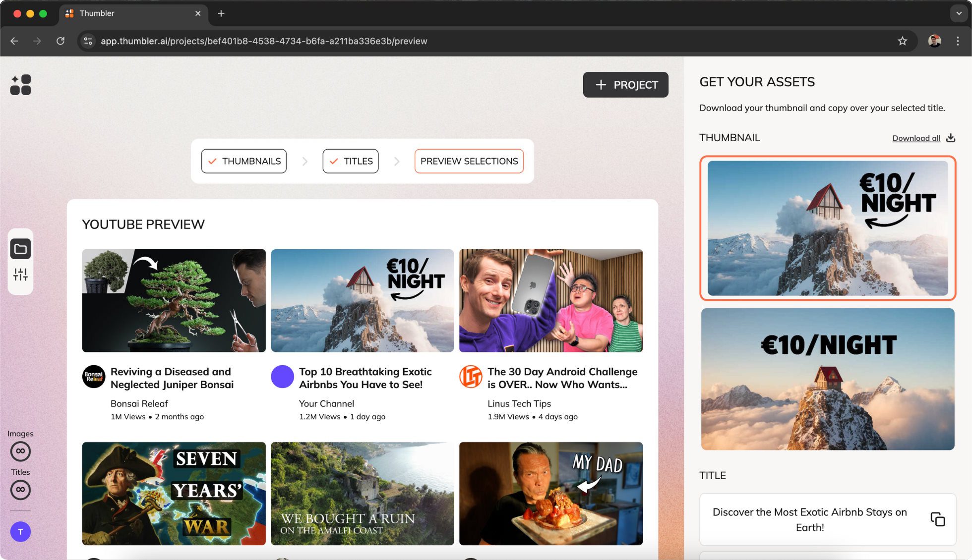The width and height of the screenshot is (972, 560).
Task: Select the highlighted €10/Night arrow thumbnail
Action: click(828, 228)
